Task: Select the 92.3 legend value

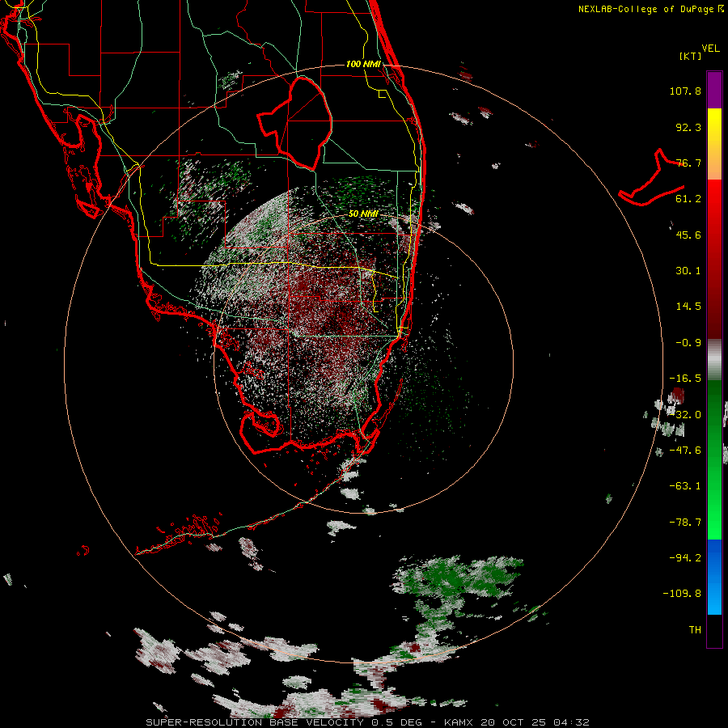Action: (x=688, y=127)
